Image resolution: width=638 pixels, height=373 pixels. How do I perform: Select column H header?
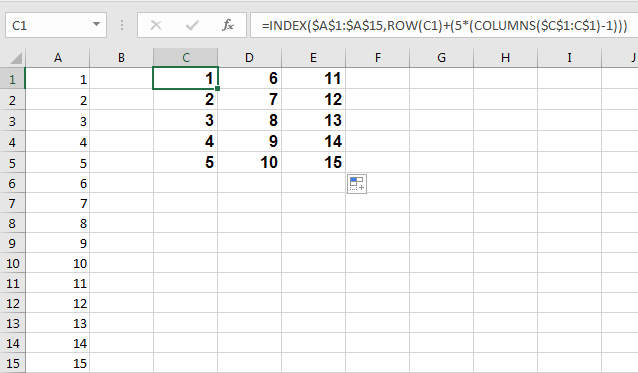tap(505, 58)
